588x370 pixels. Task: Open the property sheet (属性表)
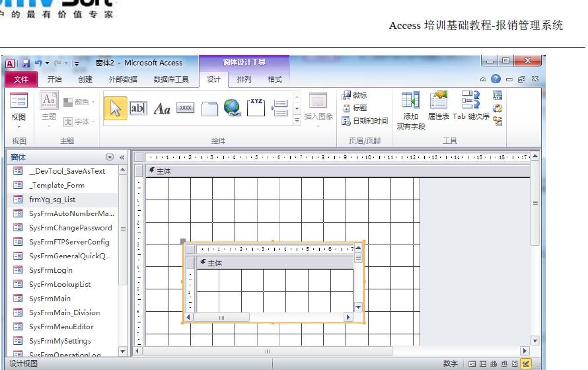439,106
